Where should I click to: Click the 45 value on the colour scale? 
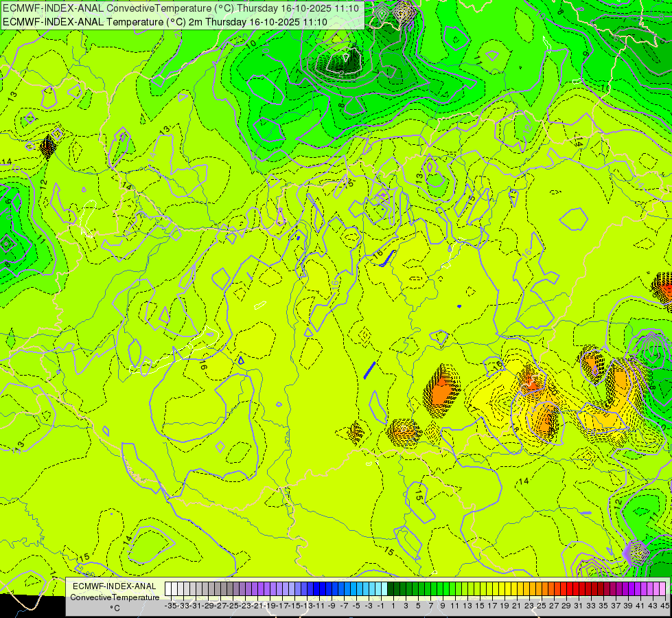coord(664,606)
